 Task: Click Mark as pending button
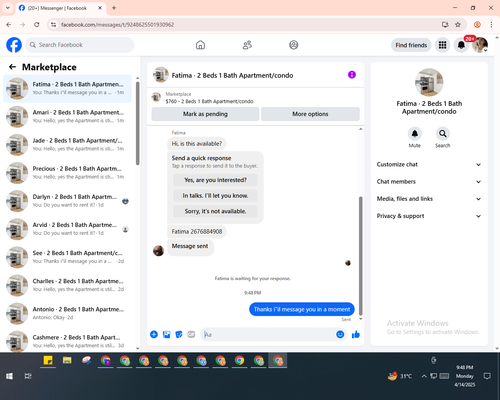(x=205, y=114)
